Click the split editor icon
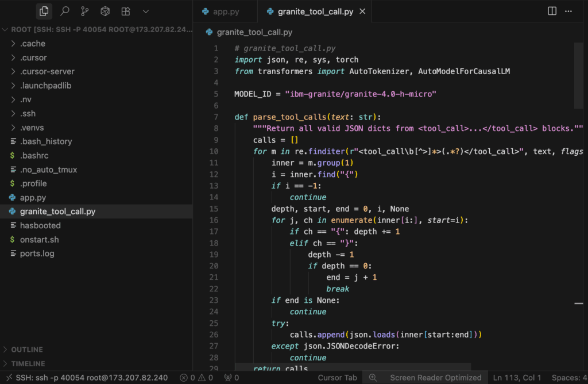Viewport: 588px width, 384px height. pyautogui.click(x=552, y=11)
